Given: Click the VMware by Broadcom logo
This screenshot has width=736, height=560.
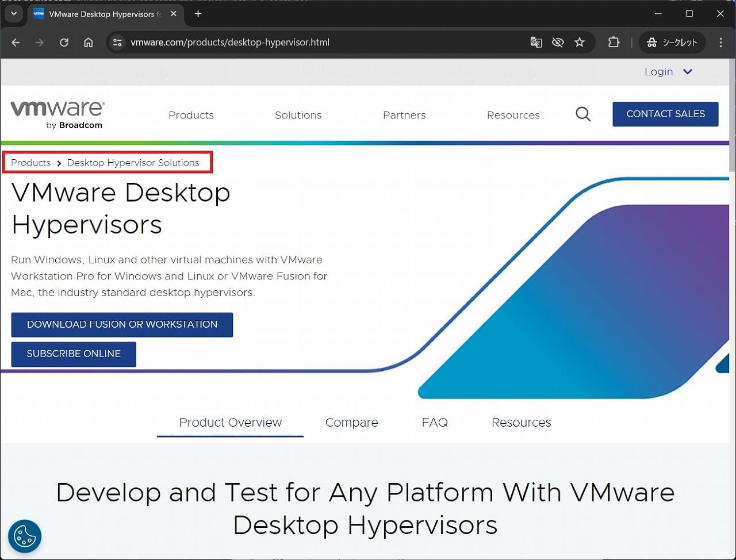Looking at the screenshot, I should tap(57, 114).
